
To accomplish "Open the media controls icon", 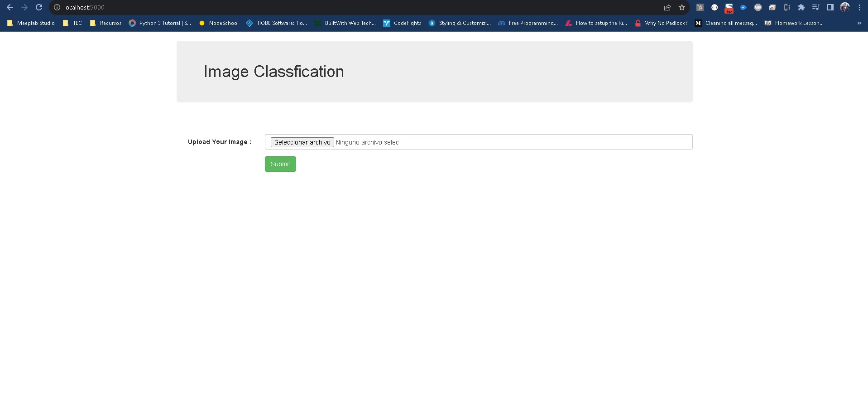I will (x=815, y=7).
